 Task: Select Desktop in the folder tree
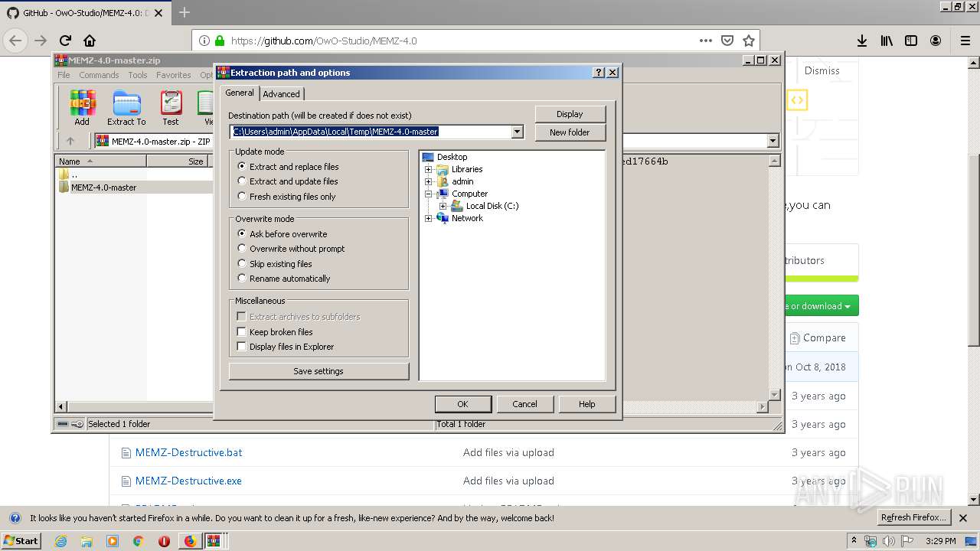tap(452, 157)
